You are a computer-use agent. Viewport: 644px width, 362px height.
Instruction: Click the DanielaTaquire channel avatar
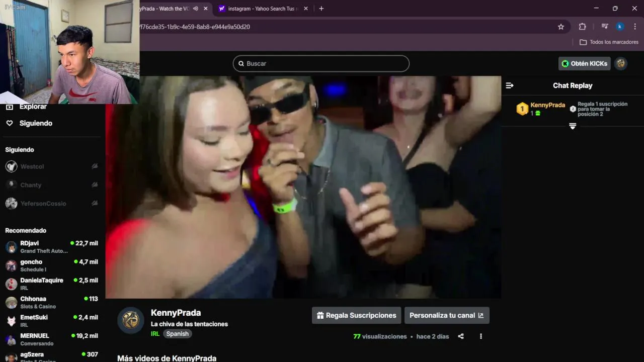point(11,284)
